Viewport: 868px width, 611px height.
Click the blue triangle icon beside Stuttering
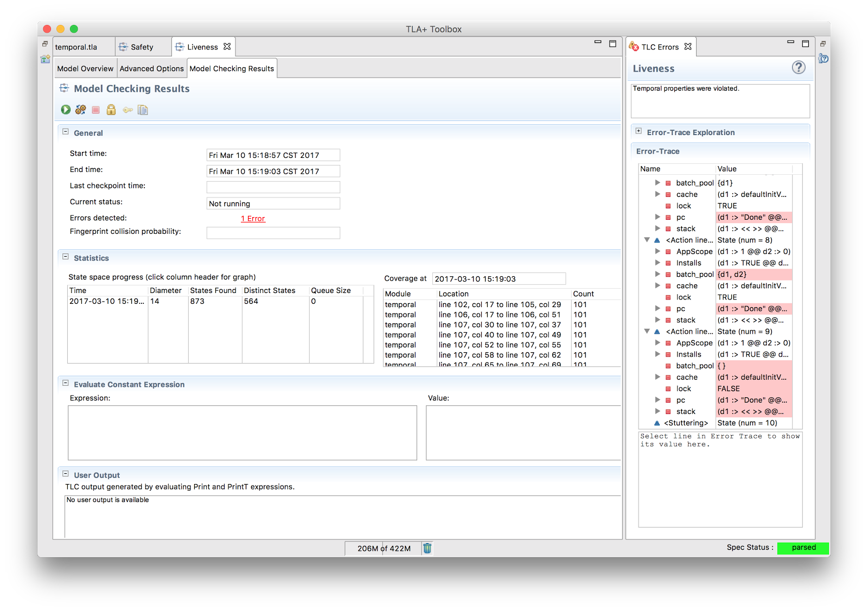pyautogui.click(x=657, y=423)
